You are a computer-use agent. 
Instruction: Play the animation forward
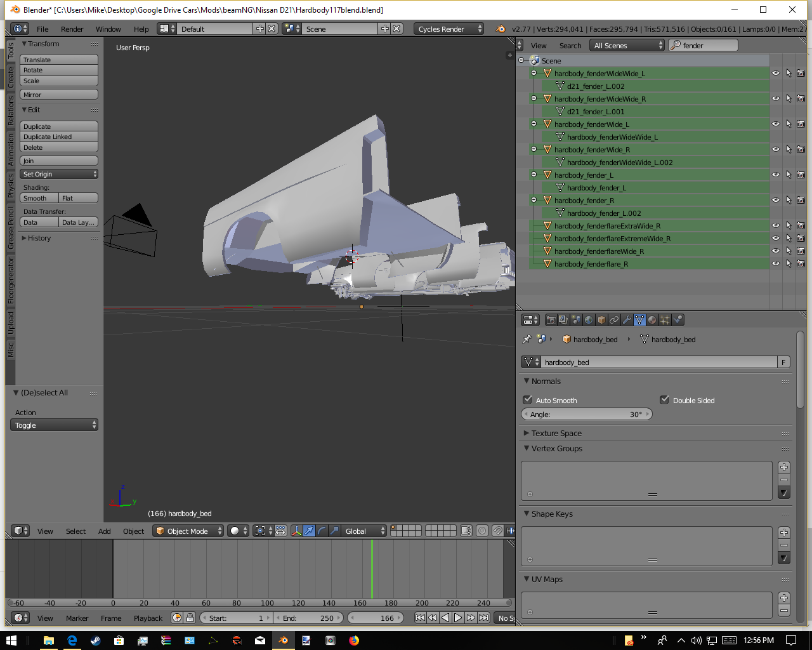[457, 618]
